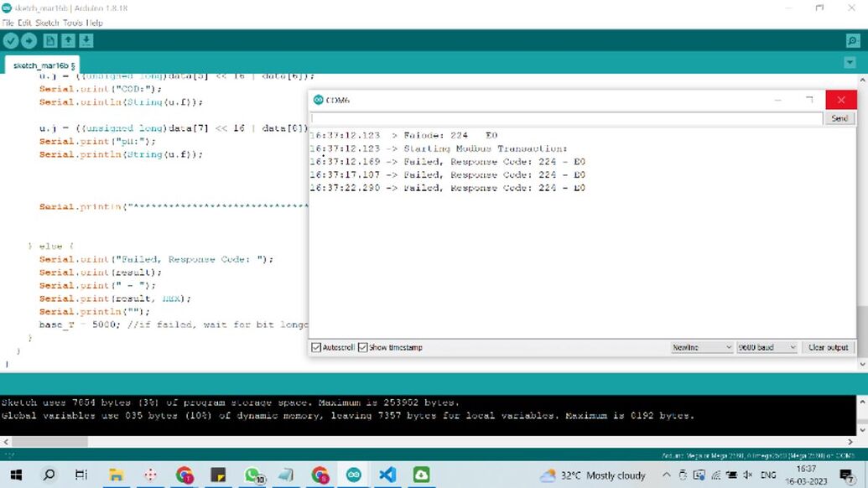The image size is (868, 488).
Task: Open the Serial Monitor icon
Action: 852,39
